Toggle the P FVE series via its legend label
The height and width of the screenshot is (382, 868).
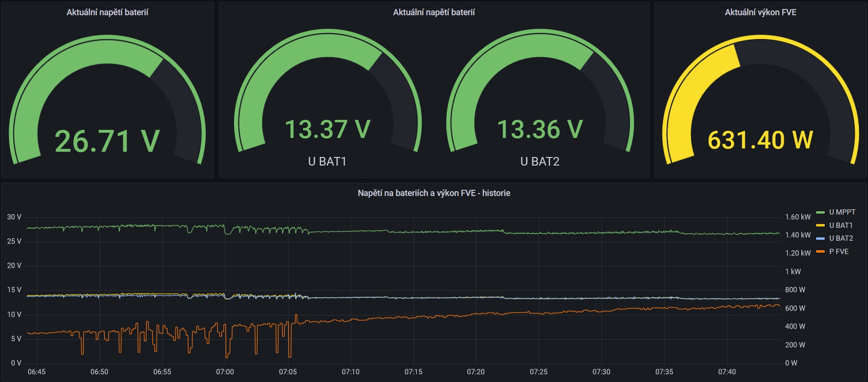click(839, 252)
